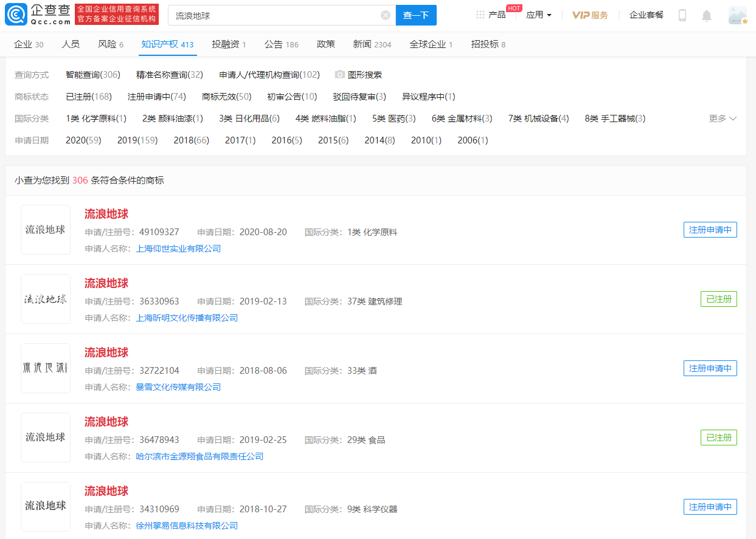Screen dimensions: 756x539
Task: Filter by 8类 手工器械 category
Action: (x=616, y=118)
